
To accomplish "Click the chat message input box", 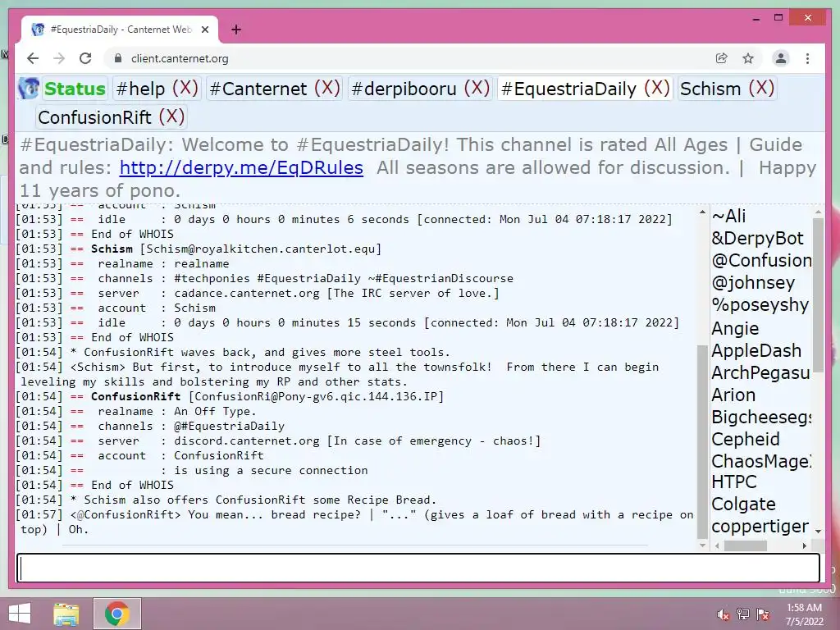I will coord(418,568).
